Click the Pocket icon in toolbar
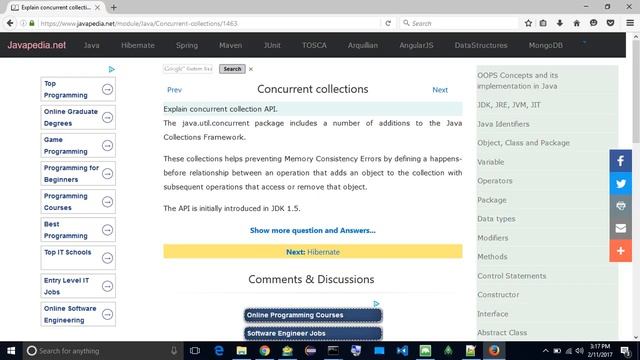640x360 pixels. coord(610,23)
